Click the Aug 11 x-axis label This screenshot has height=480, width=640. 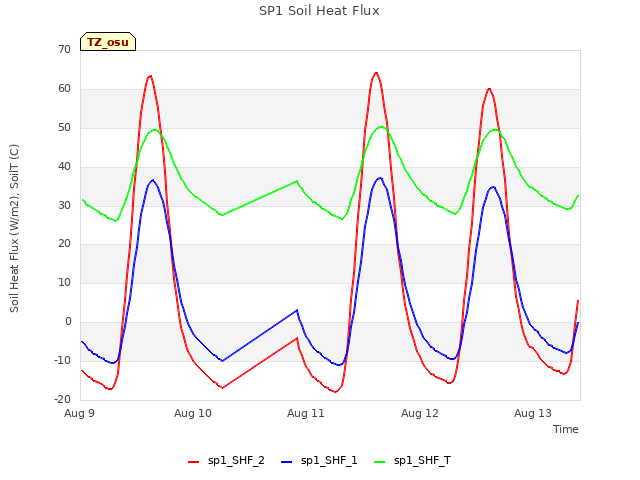coord(306,413)
